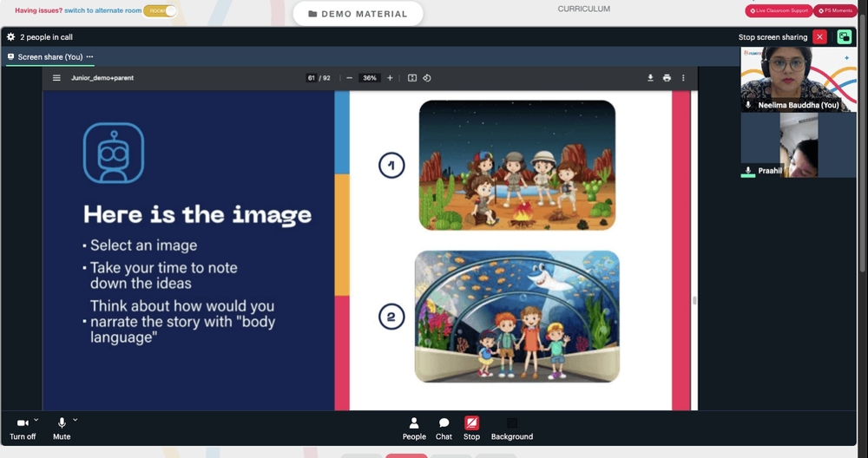This screenshot has width=868, height=458.
Task: Click Junior_demo+parent document title
Action: 102,78
